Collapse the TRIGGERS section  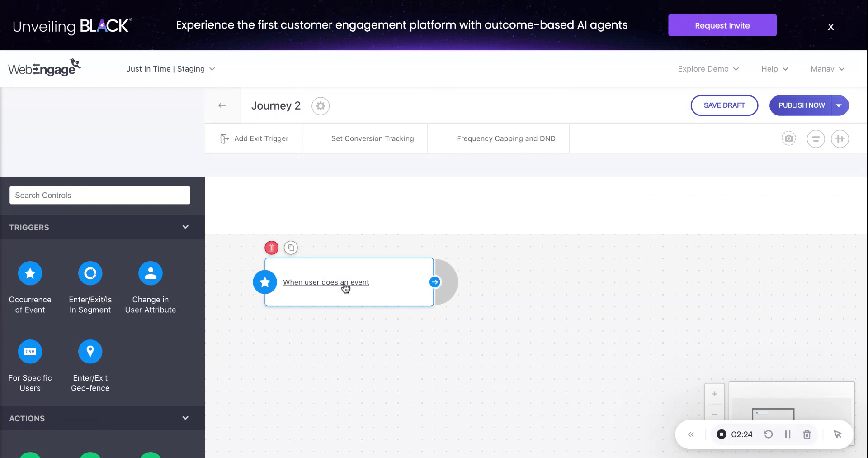tap(185, 227)
